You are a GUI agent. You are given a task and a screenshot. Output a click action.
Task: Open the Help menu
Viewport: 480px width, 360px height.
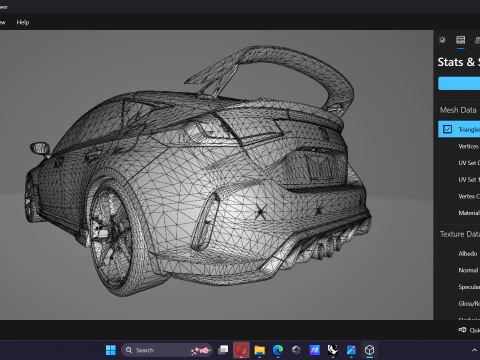(23, 22)
